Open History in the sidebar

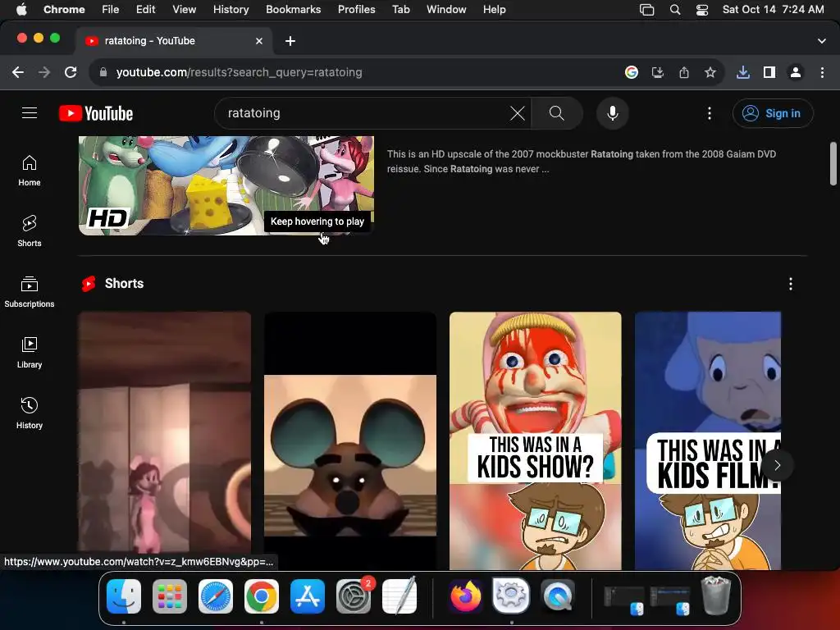pos(30,413)
